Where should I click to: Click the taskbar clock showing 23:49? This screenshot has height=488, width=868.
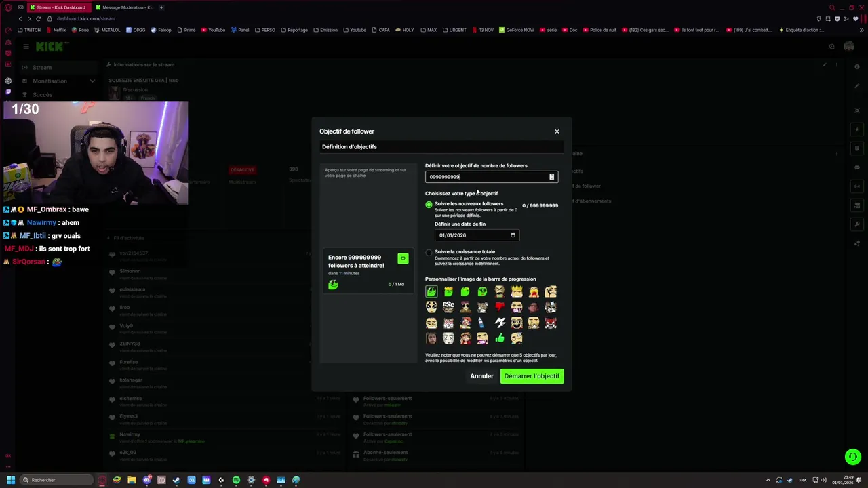coord(843,480)
